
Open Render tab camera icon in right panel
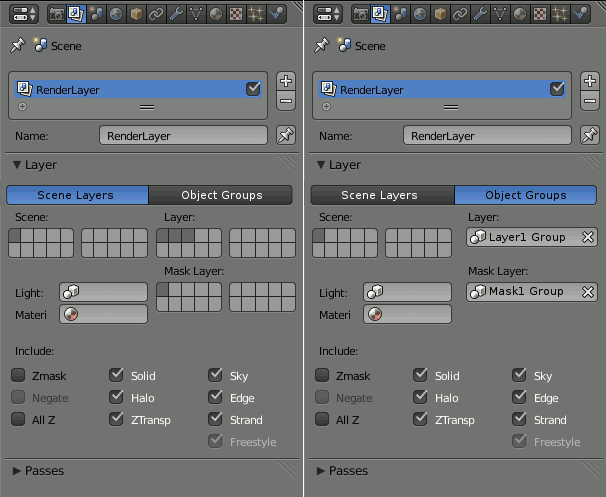tap(361, 14)
